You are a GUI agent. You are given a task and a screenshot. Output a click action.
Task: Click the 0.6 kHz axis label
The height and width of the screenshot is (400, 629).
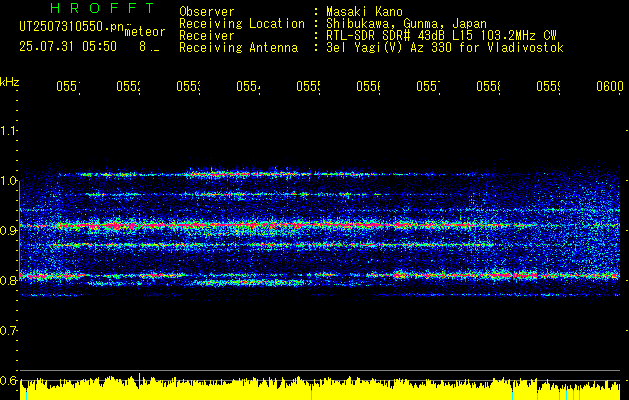click(9, 380)
